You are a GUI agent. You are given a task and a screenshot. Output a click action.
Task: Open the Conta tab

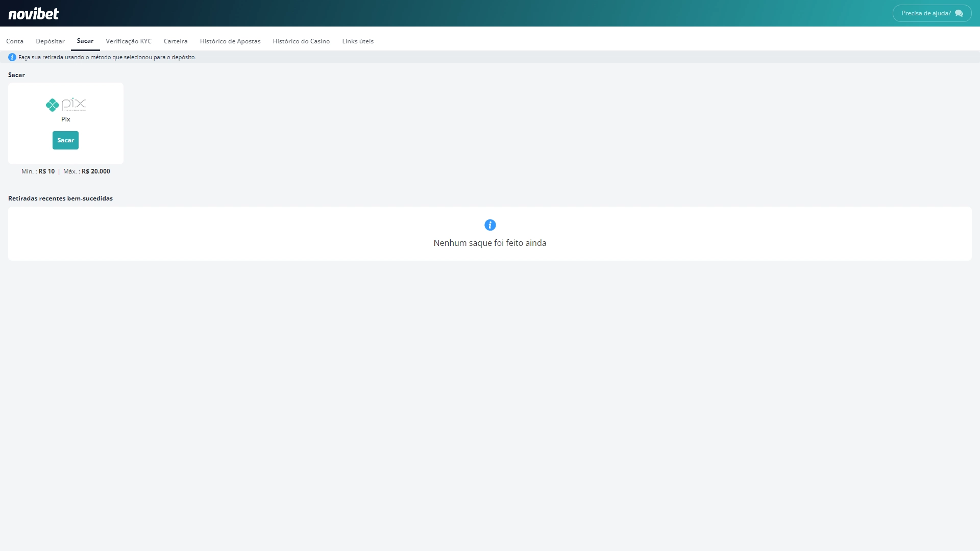pyautogui.click(x=15, y=41)
